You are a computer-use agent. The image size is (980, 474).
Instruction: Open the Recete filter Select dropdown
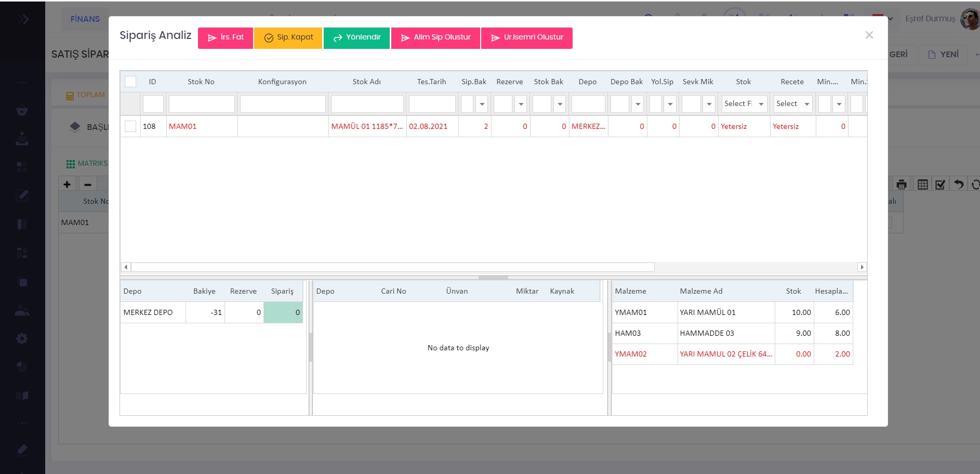pyautogui.click(x=792, y=104)
